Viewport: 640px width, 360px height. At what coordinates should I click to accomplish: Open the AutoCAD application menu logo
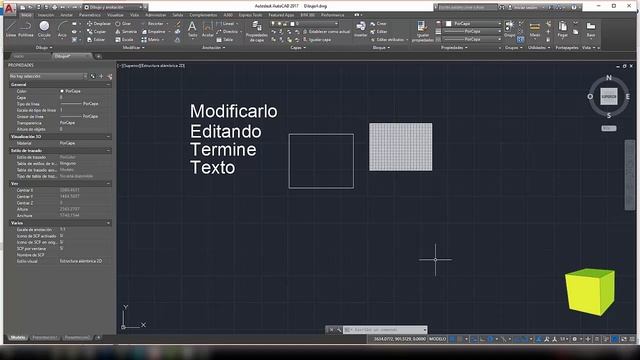[x=9, y=8]
